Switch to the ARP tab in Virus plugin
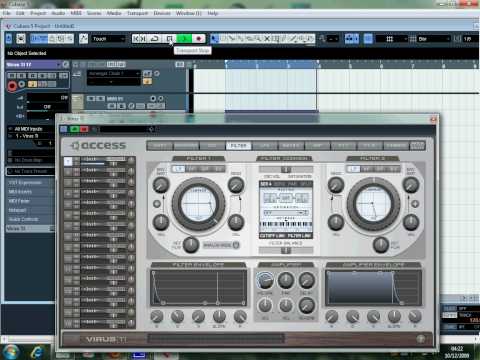 [x=317, y=146]
